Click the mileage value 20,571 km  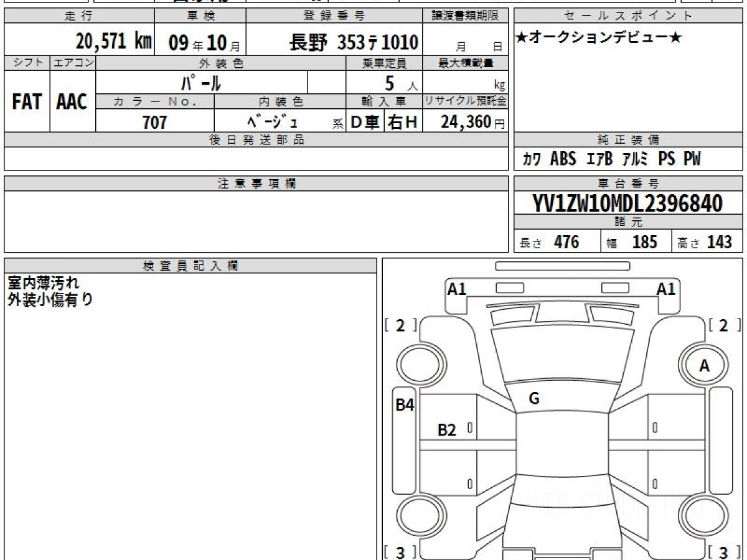[114, 42]
